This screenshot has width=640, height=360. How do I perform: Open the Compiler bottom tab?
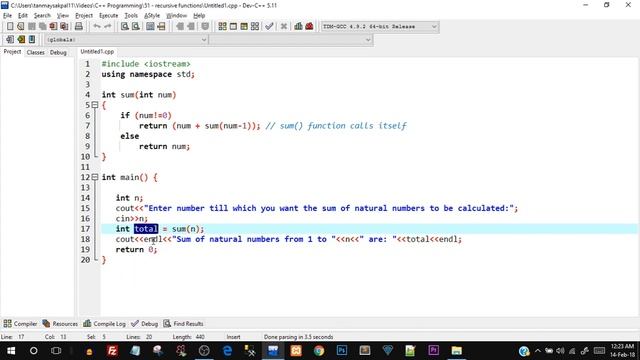tap(20, 324)
